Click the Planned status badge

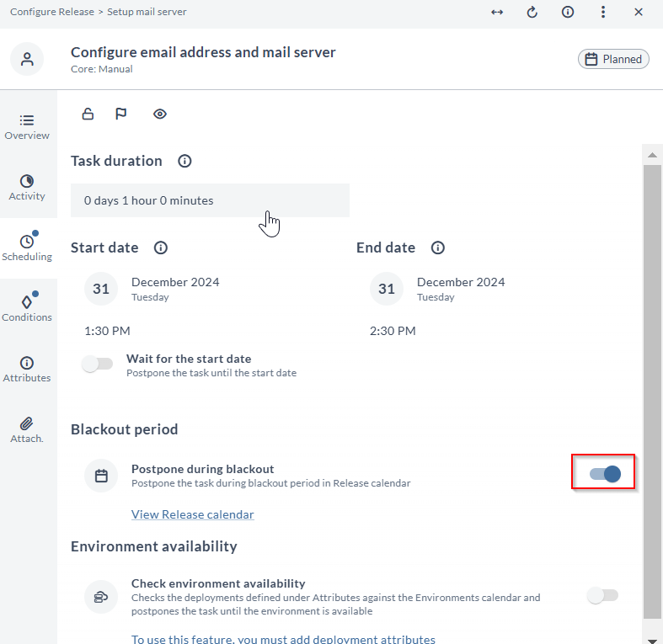click(613, 59)
